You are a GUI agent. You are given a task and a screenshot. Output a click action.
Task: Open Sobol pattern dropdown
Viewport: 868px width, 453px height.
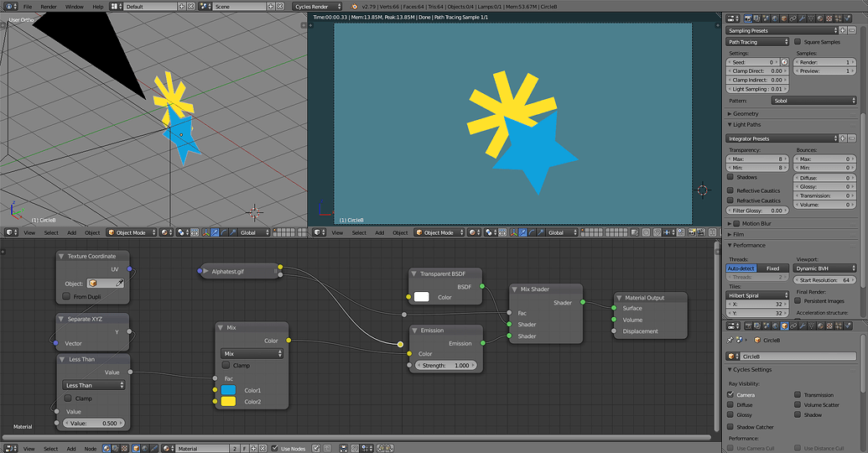(813, 101)
